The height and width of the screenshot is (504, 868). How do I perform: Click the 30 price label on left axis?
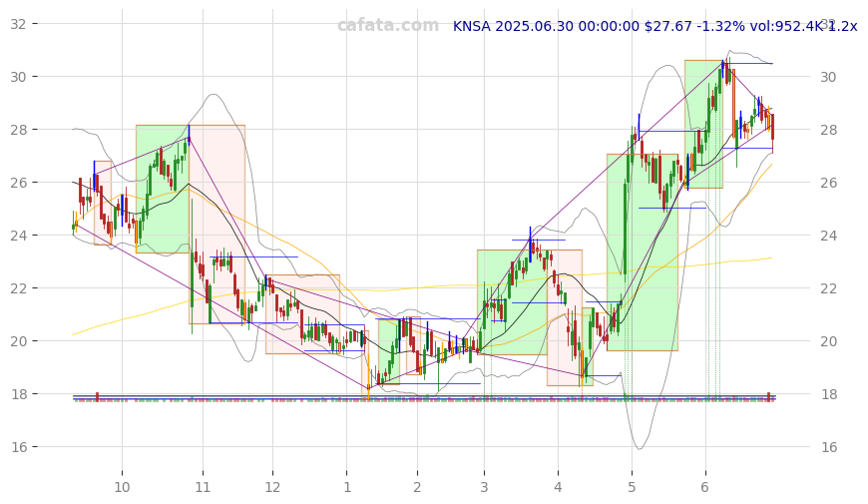point(18,77)
